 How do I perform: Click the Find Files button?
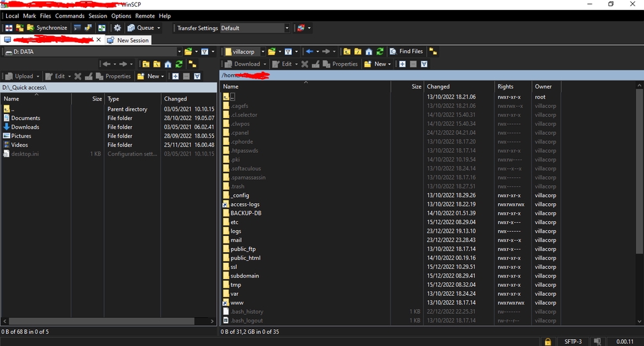407,52
